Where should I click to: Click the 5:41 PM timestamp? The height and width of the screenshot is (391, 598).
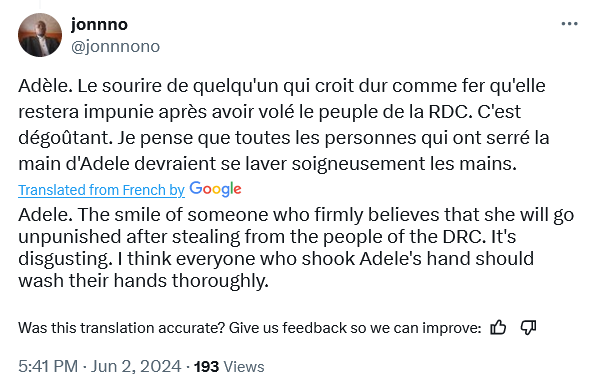(x=48, y=366)
